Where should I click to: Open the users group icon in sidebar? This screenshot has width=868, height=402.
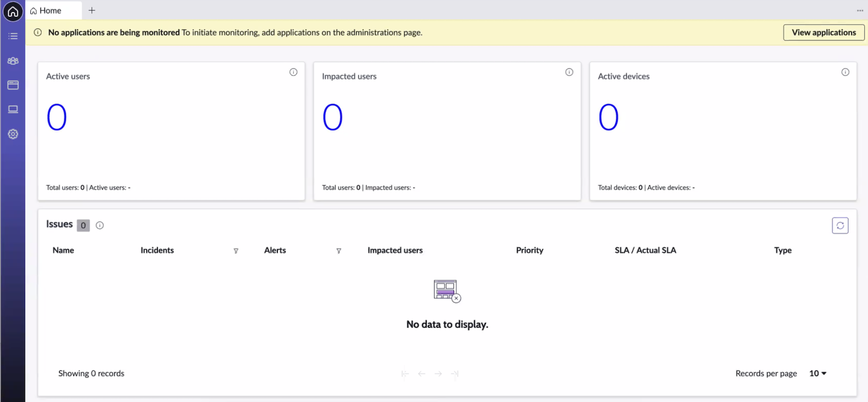(13, 61)
